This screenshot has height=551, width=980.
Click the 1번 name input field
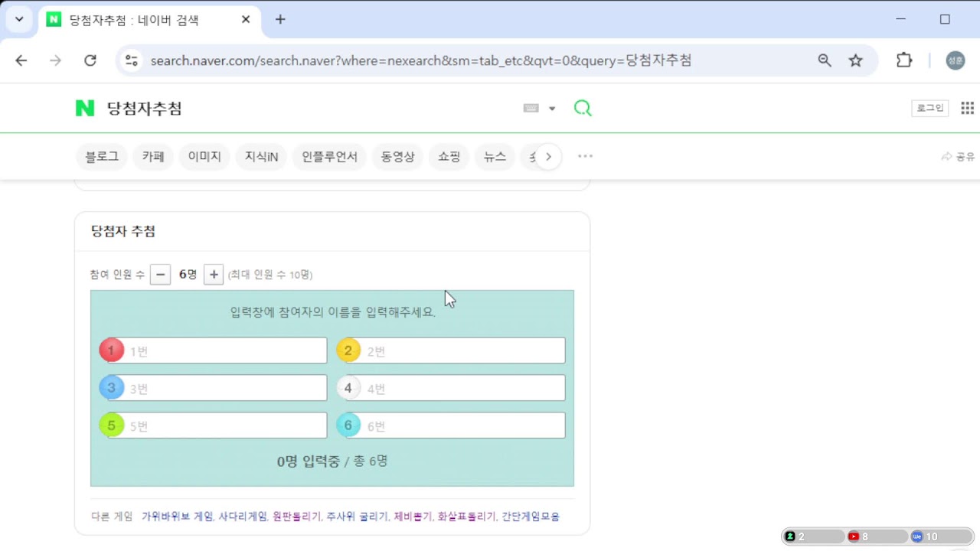[x=217, y=351]
